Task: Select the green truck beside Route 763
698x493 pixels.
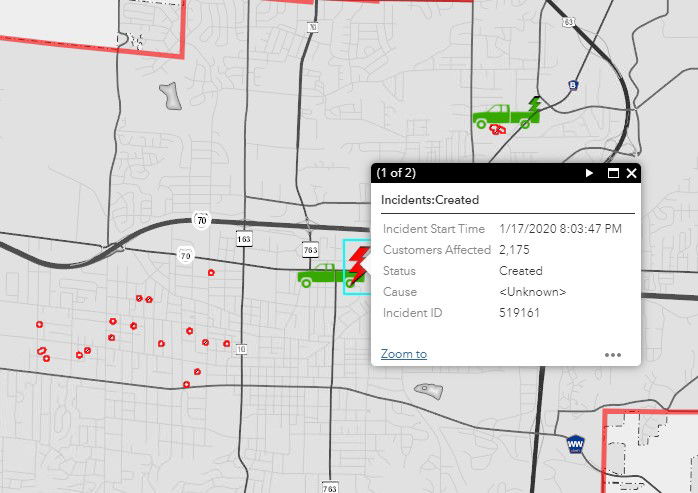Action: (320, 275)
